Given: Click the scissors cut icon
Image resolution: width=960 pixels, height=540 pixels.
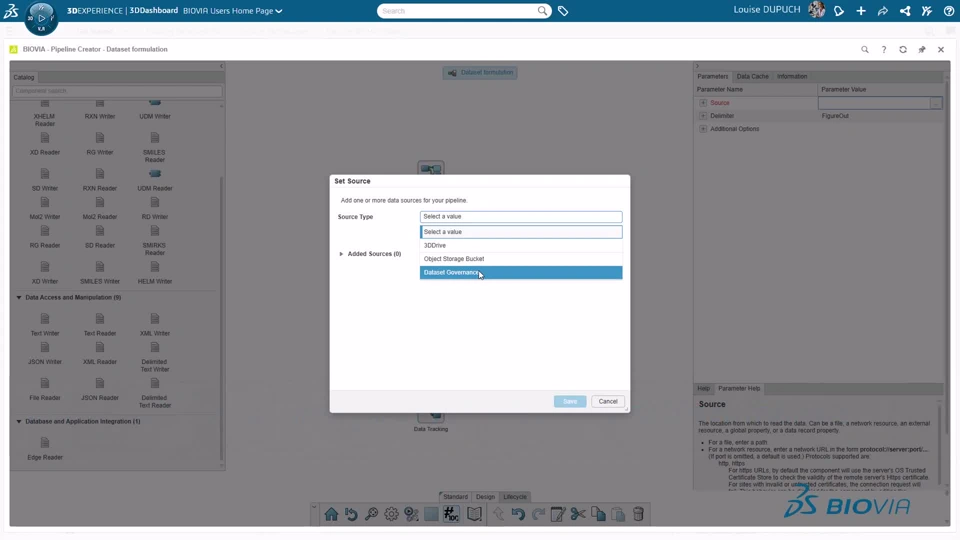Looking at the screenshot, I should tap(578, 514).
